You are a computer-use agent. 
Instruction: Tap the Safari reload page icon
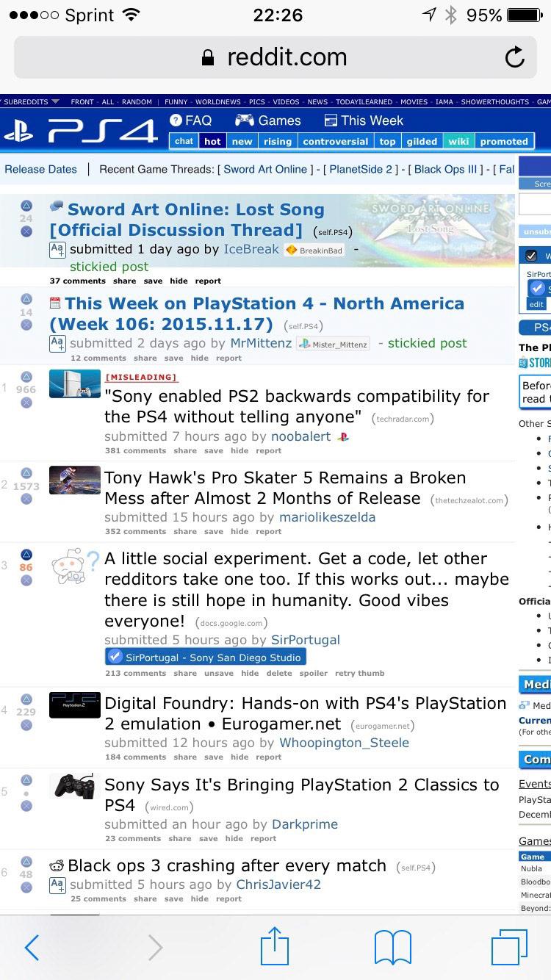[514, 57]
